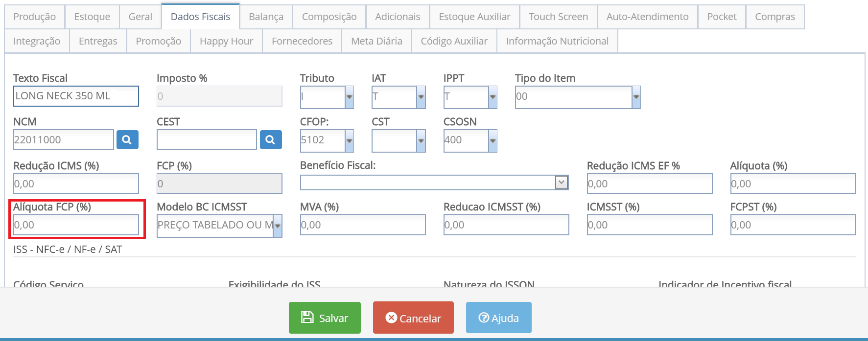This screenshot has height=341, width=868.
Task: Go to the Estoque Auxiliar tab
Action: point(474,17)
